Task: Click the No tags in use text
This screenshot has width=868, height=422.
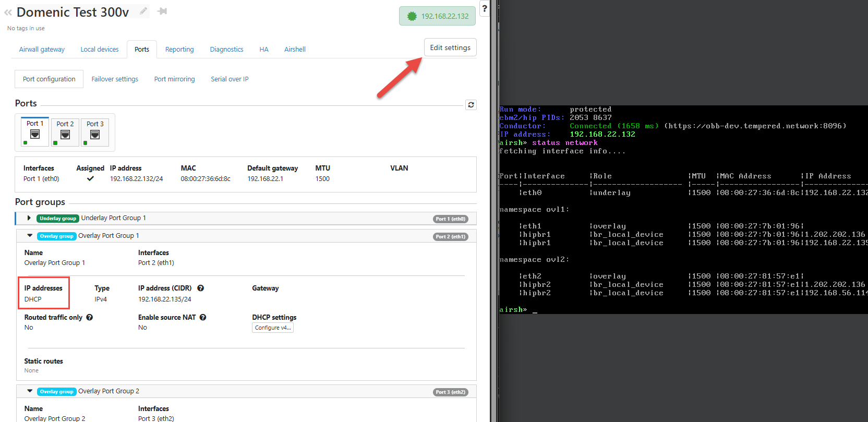Action: (x=26, y=28)
